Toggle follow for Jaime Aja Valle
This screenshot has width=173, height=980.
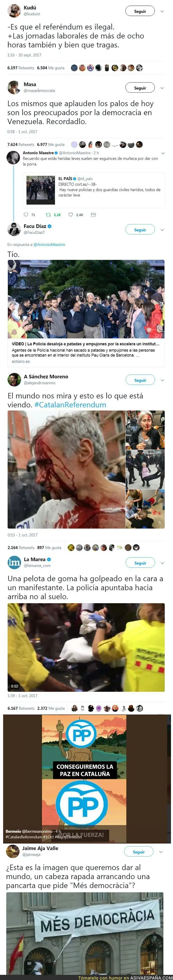[138, 851]
